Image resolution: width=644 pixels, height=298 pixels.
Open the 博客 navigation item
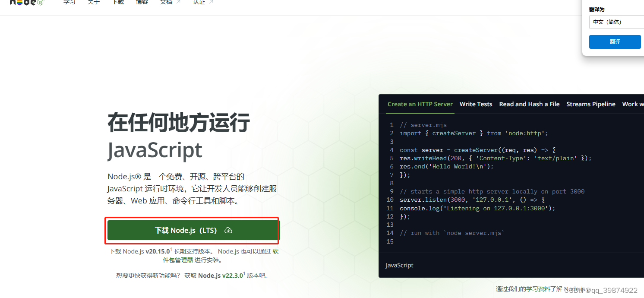click(x=142, y=3)
